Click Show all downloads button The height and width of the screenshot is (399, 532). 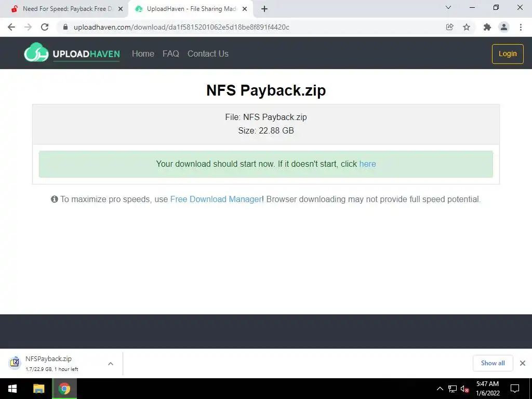tap(493, 363)
